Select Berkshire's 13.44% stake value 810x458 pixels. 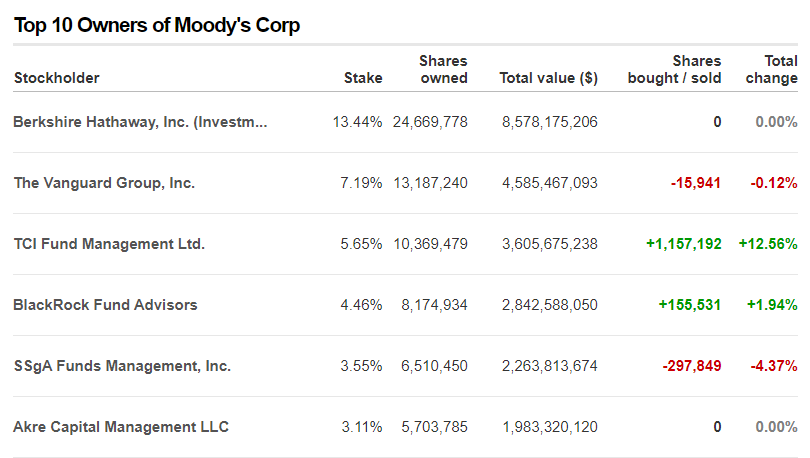pyautogui.click(x=357, y=122)
